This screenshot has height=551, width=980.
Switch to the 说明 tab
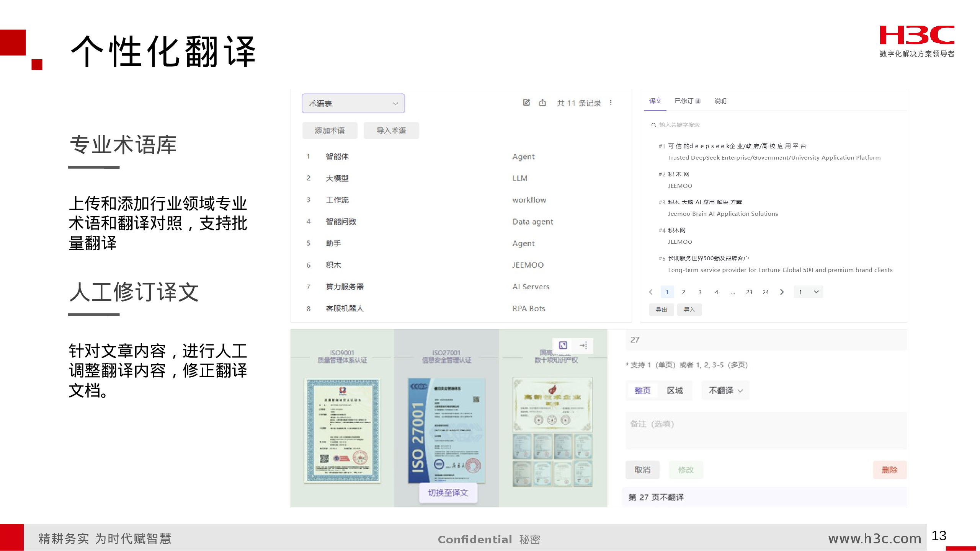(720, 101)
